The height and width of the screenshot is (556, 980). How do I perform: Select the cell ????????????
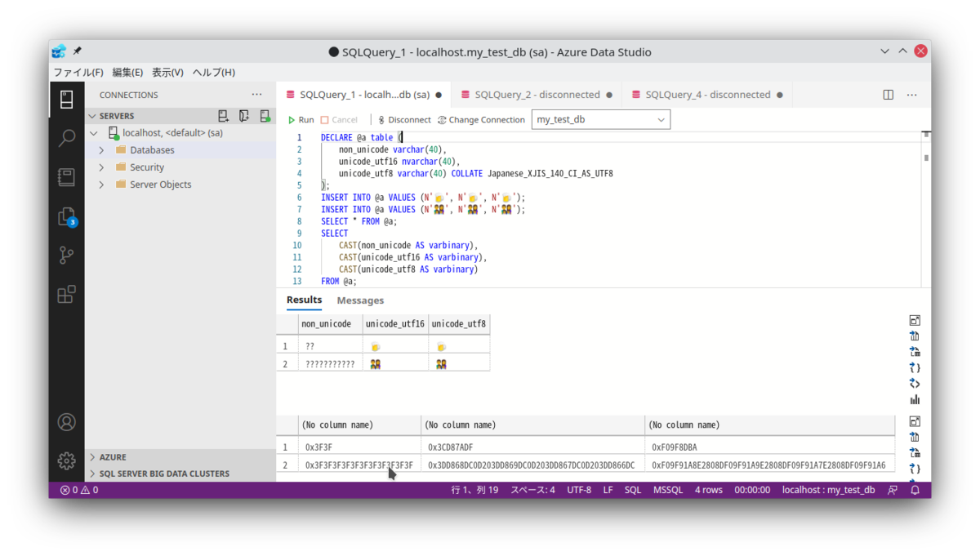[x=329, y=363]
